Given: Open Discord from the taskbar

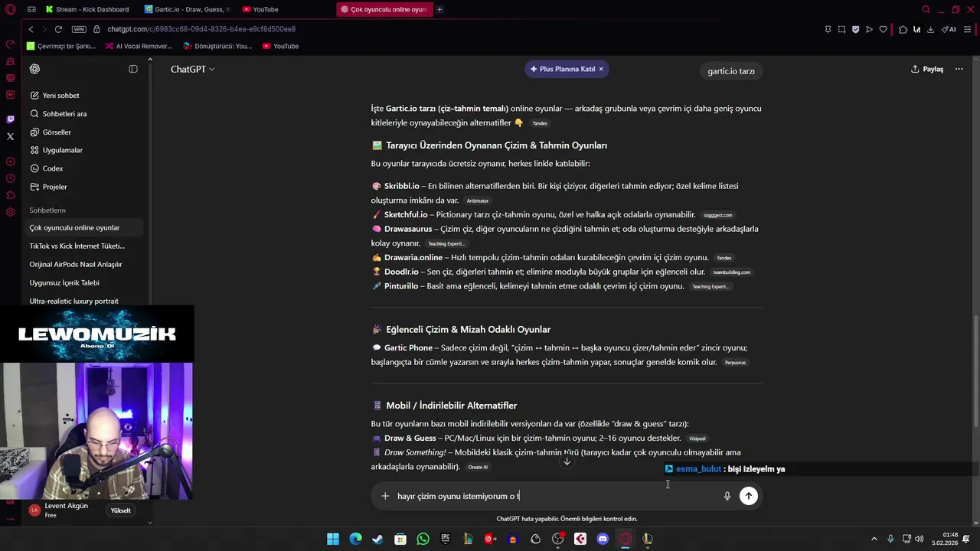Looking at the screenshot, I should pyautogui.click(x=603, y=539).
